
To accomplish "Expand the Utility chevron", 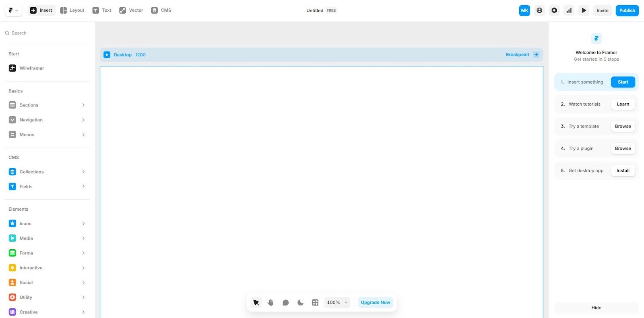I will [x=83, y=297].
